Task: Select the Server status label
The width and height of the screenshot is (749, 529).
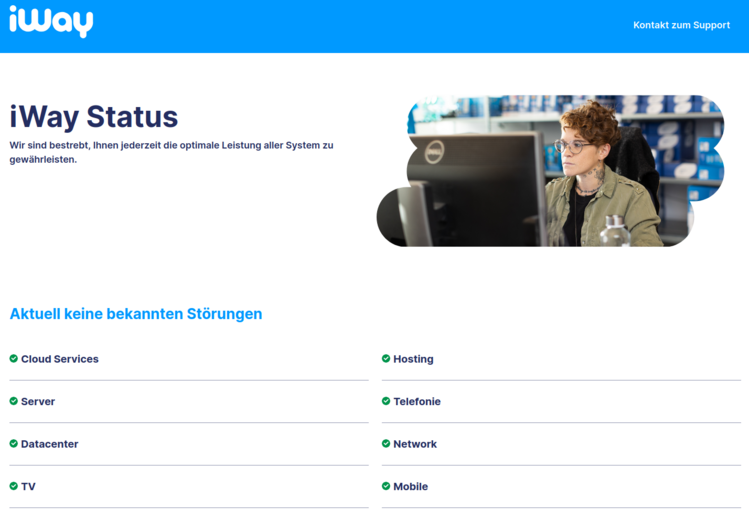Action: point(38,401)
